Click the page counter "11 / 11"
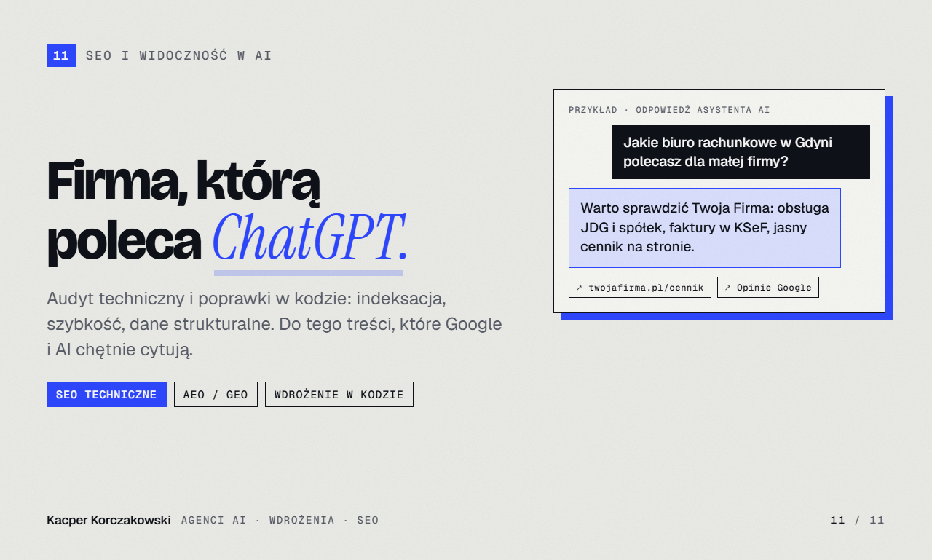This screenshot has height=560, width=932. point(858,520)
